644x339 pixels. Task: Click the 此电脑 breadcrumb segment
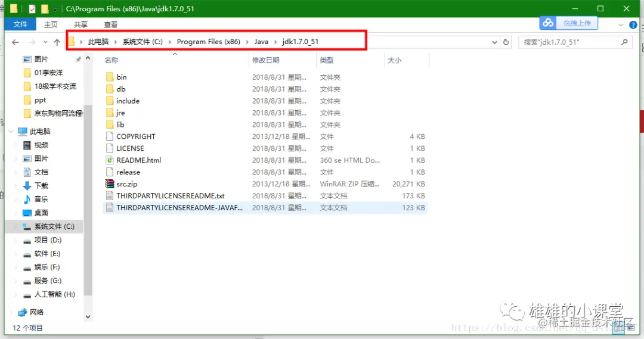tap(98, 42)
